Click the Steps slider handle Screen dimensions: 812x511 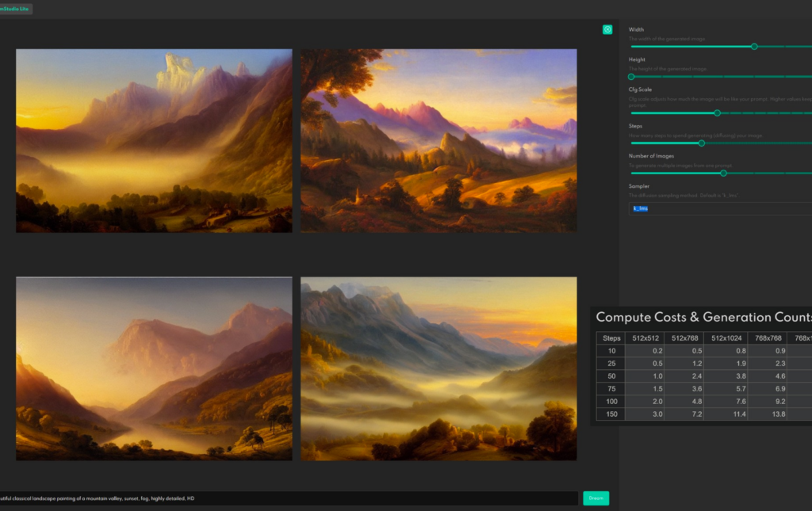[x=701, y=143]
